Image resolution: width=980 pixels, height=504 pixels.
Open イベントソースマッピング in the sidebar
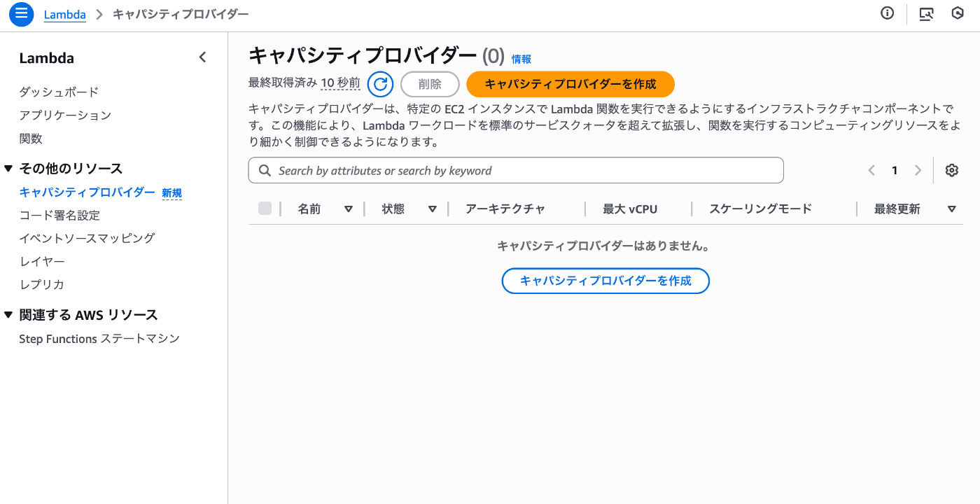(x=87, y=238)
